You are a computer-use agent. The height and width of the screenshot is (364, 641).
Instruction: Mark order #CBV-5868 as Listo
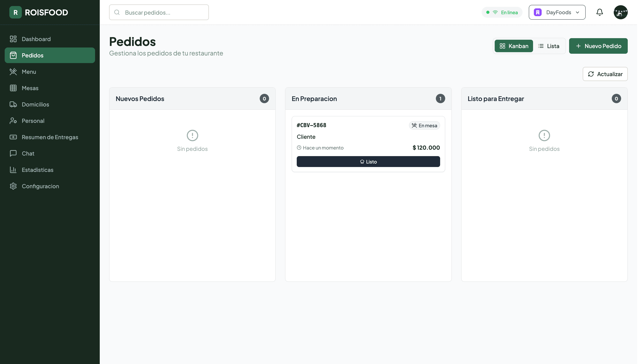(368, 162)
